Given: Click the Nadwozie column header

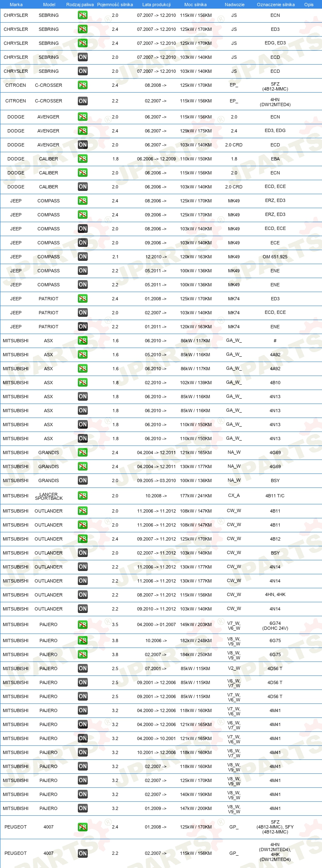Looking at the screenshot, I should 235,5.
